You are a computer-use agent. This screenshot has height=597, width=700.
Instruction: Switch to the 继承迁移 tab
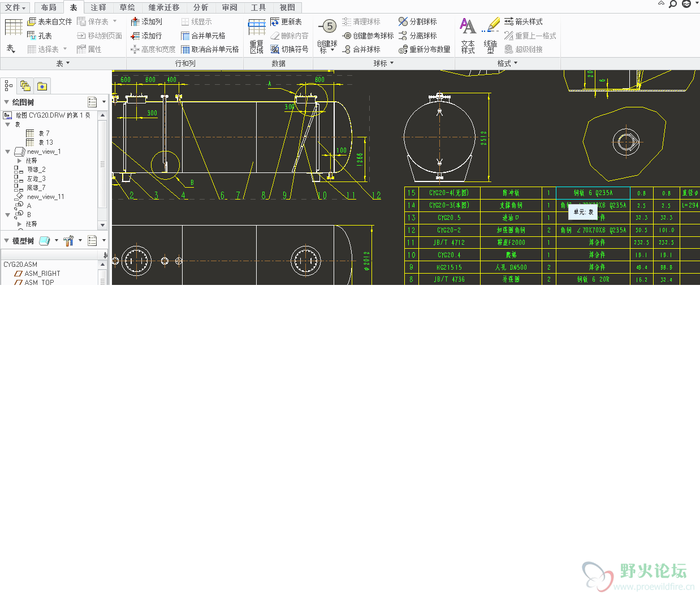click(164, 7)
